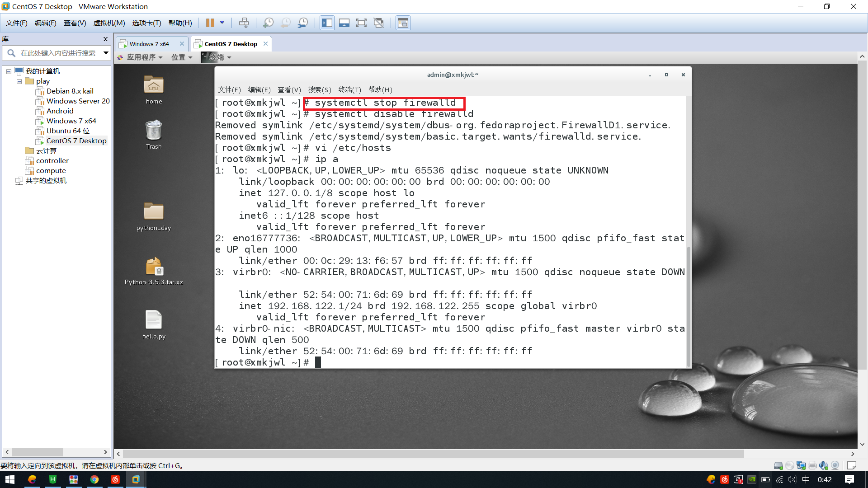Image resolution: width=868 pixels, height=488 pixels.
Task: Click the message log icon in status bar
Action: [x=852, y=465]
